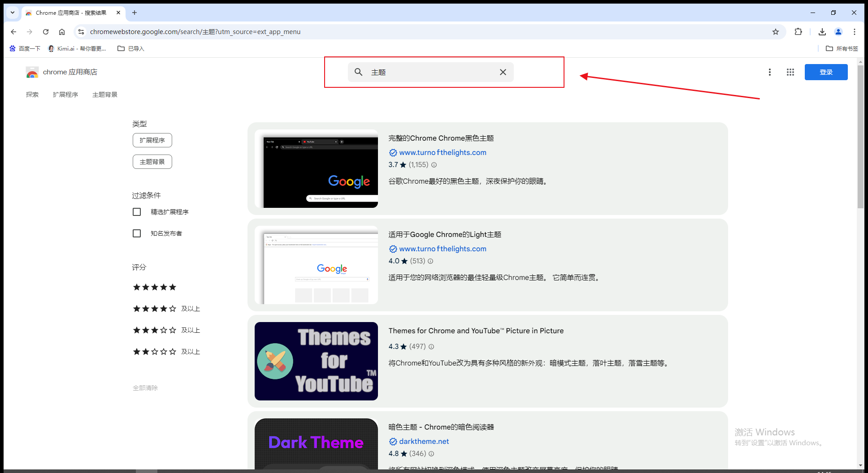The image size is (868, 473).
Task: Open the tab search dropdown arrow
Action: click(13, 13)
